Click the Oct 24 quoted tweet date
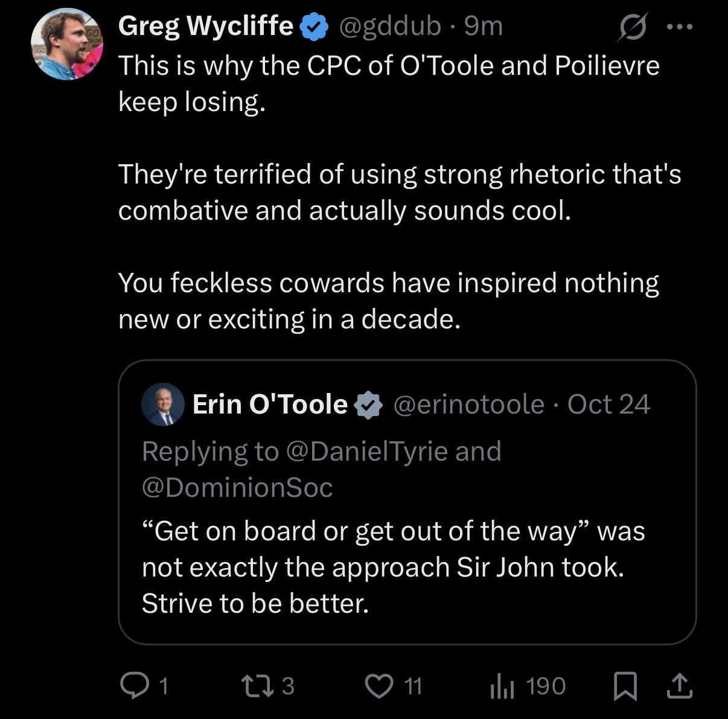728x719 pixels. [x=608, y=404]
